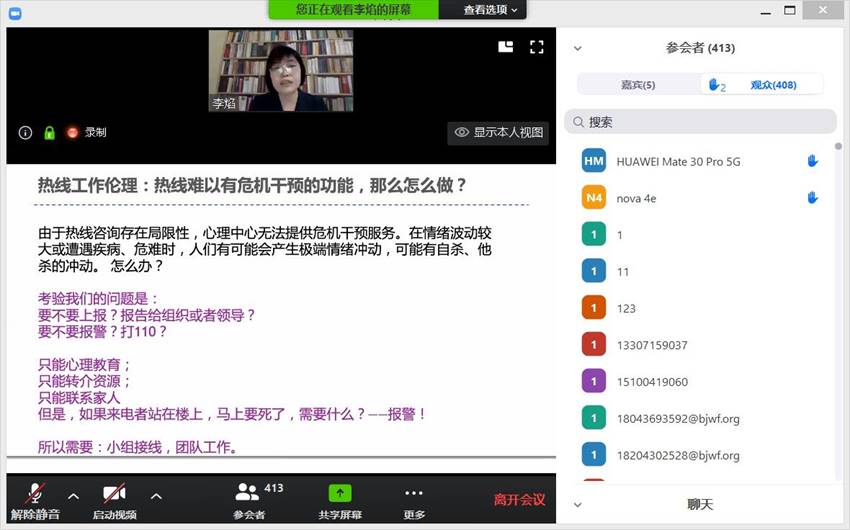
Task: Click the 共享屏幕 share screen button
Action: [x=340, y=500]
